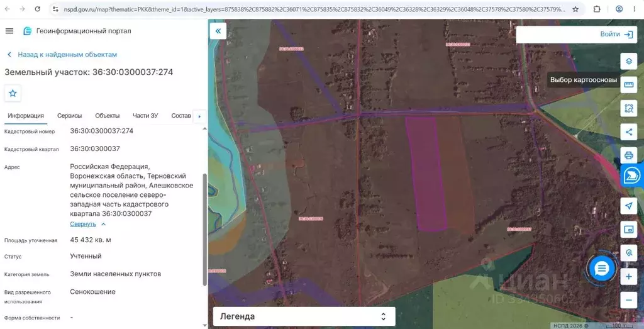Click the cadastral quarter 36:30:0300037 value
The width and height of the screenshot is (644, 329).
pyautogui.click(x=95, y=148)
